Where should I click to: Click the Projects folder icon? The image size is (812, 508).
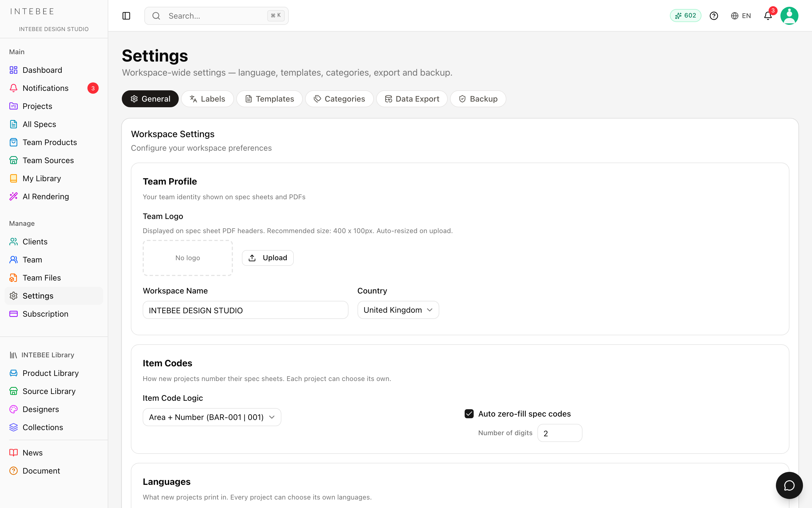pyautogui.click(x=14, y=106)
